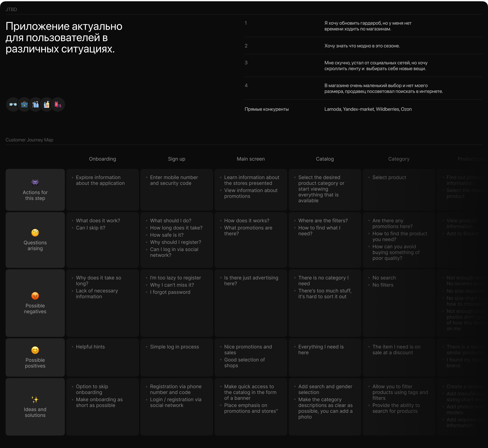488x448 pixels.
Task: Click the blue briefcase icon
Action: click(x=24, y=104)
